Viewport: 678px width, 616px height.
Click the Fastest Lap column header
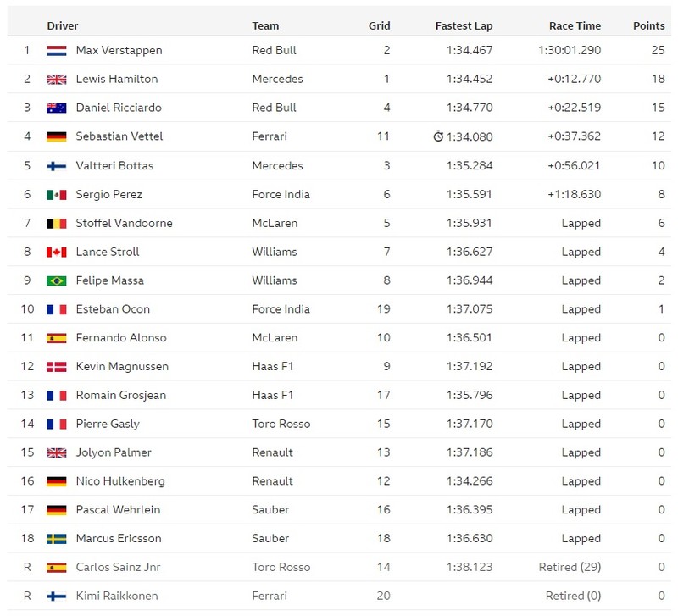tap(464, 26)
